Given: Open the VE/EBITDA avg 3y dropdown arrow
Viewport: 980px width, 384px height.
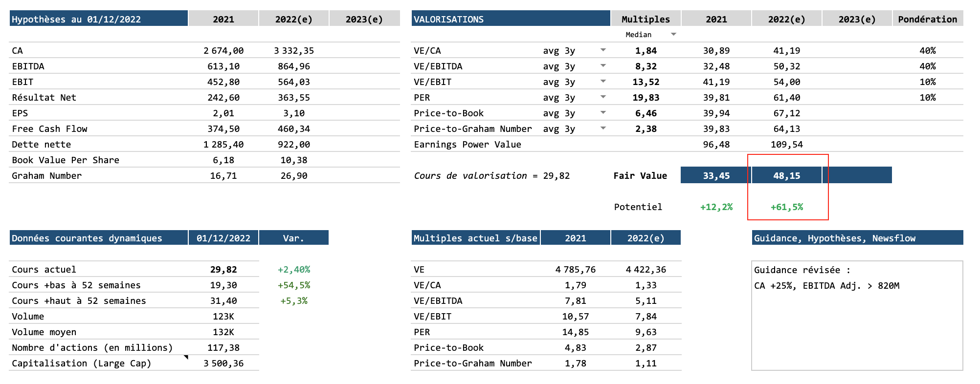Looking at the screenshot, I should [603, 65].
